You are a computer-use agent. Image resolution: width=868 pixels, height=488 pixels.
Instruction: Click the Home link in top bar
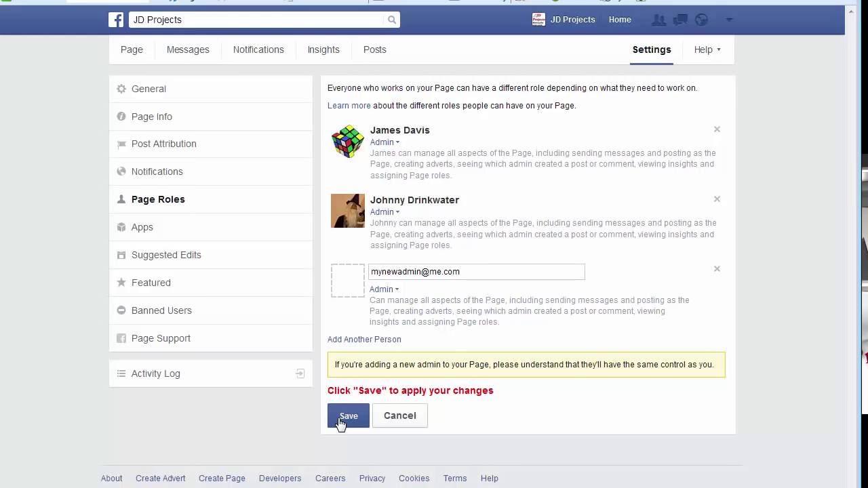(620, 20)
